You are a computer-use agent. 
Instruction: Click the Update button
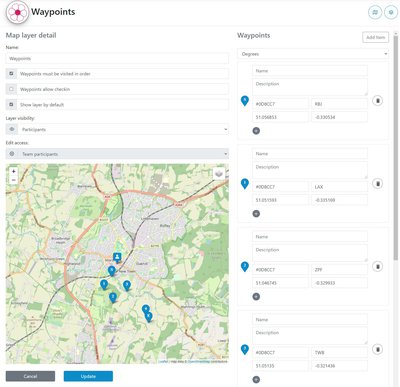[x=88, y=376]
